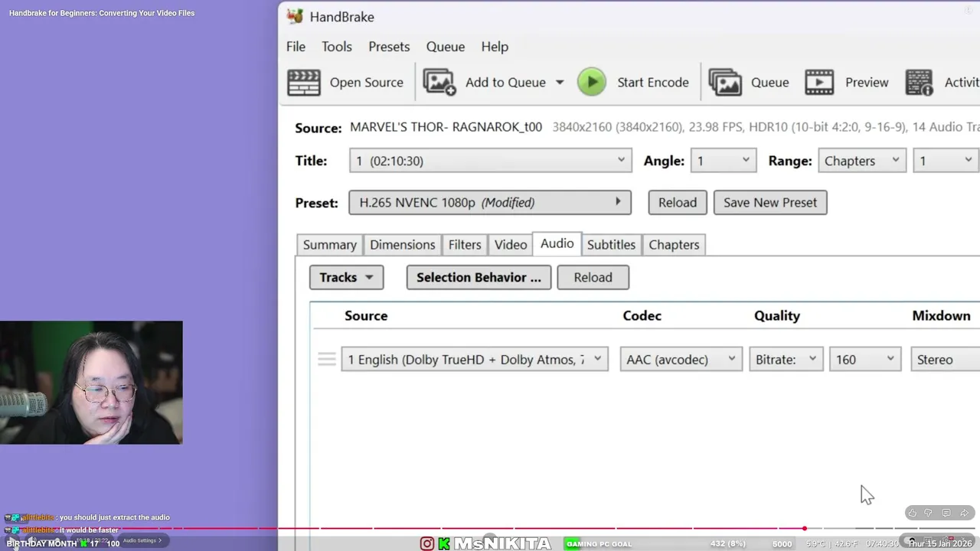The height and width of the screenshot is (551, 980).
Task: Open Add to Queue dropdown arrow
Action: click(x=560, y=83)
